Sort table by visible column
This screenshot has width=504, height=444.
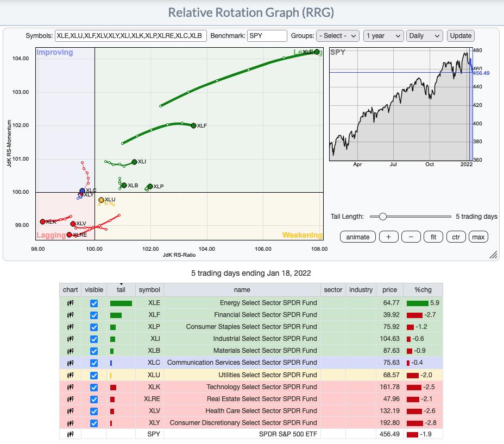click(x=94, y=290)
